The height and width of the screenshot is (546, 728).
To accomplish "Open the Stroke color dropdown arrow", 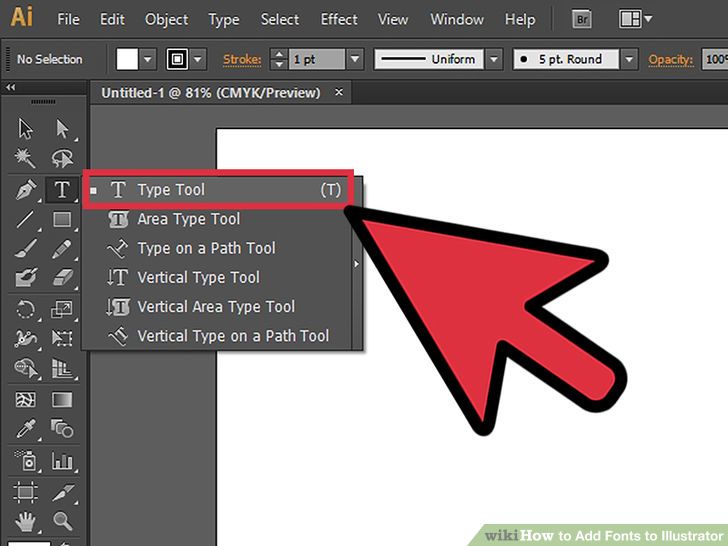I will click(x=198, y=59).
